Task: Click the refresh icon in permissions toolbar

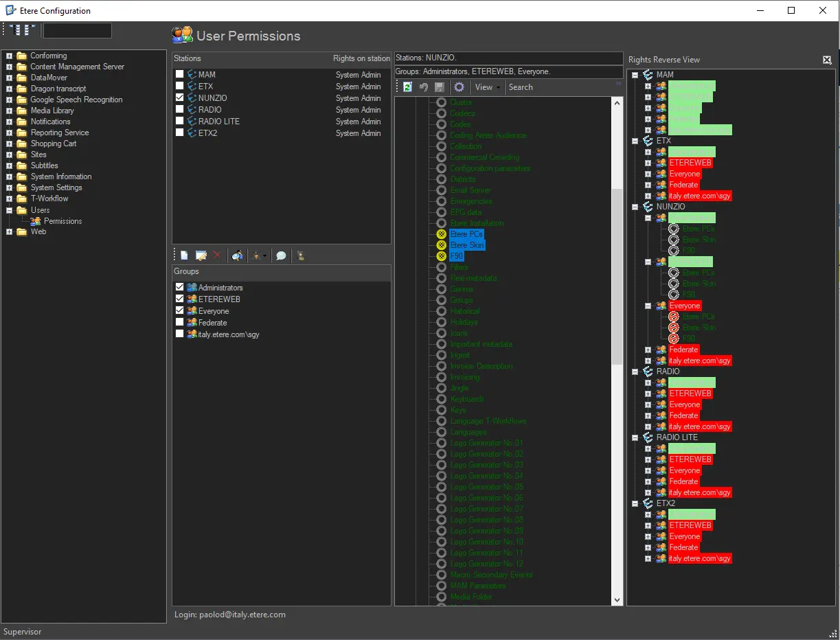Action: coord(408,87)
